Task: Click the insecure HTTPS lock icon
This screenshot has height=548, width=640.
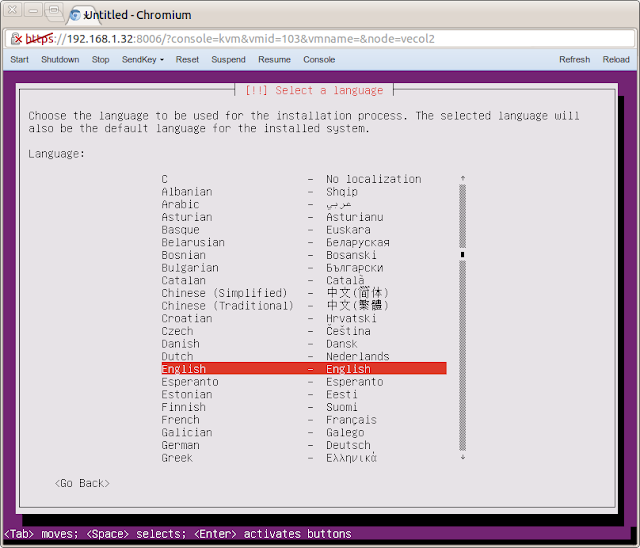Action: (x=16, y=39)
